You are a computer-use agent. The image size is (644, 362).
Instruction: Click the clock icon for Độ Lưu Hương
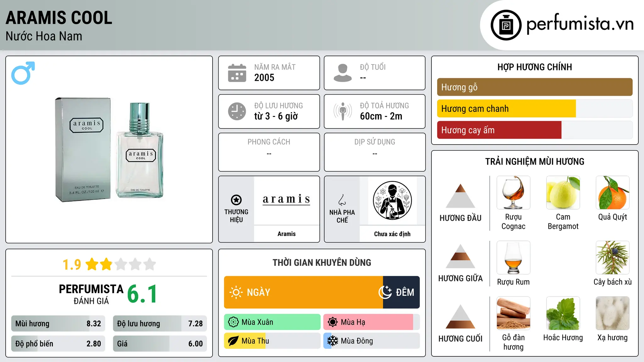point(237,111)
